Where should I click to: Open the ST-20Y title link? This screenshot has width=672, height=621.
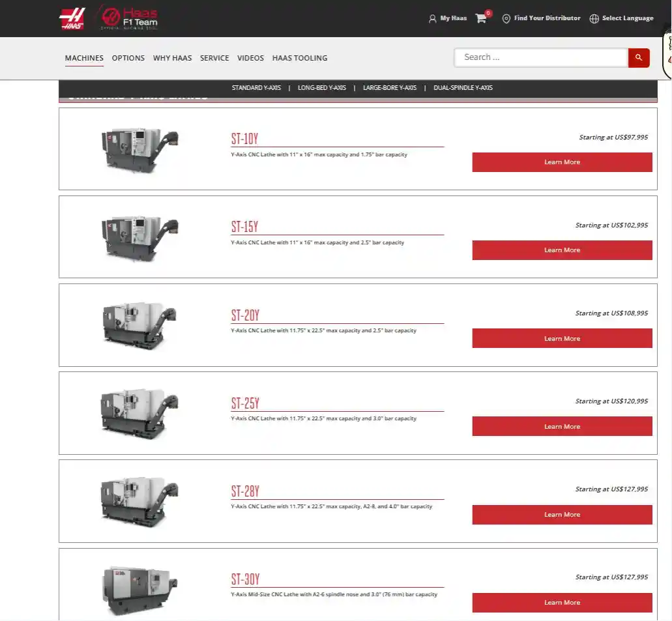(245, 315)
